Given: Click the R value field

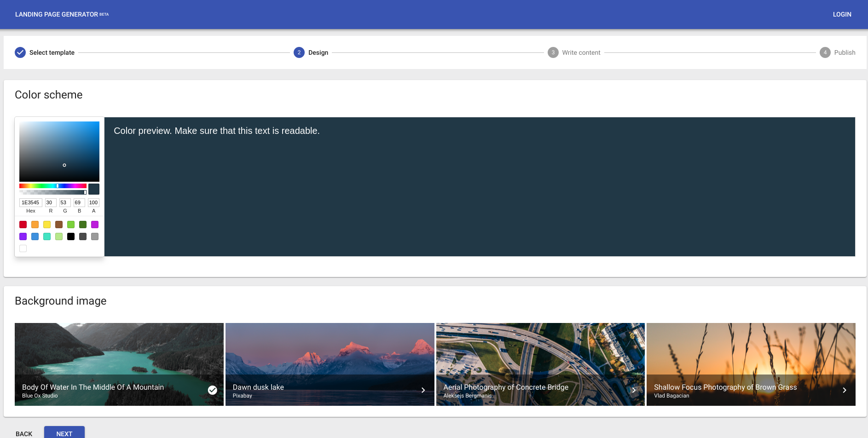Looking at the screenshot, I should 51,202.
